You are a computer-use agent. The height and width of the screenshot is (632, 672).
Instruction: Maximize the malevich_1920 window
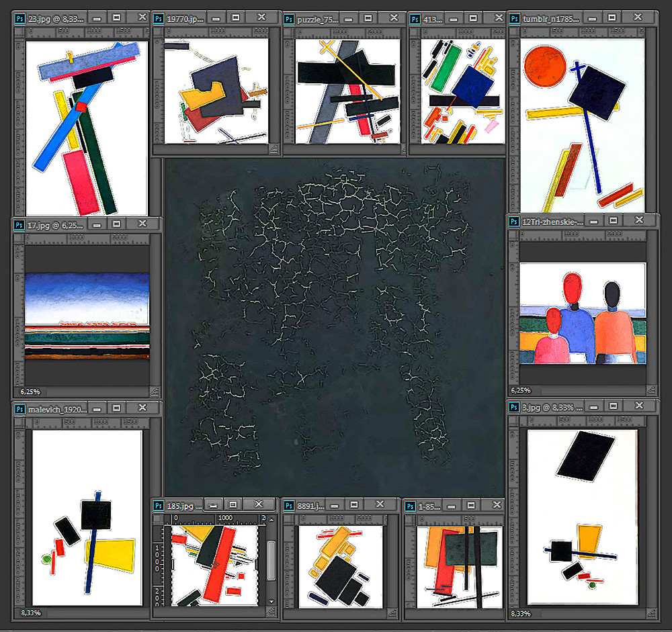(116, 408)
